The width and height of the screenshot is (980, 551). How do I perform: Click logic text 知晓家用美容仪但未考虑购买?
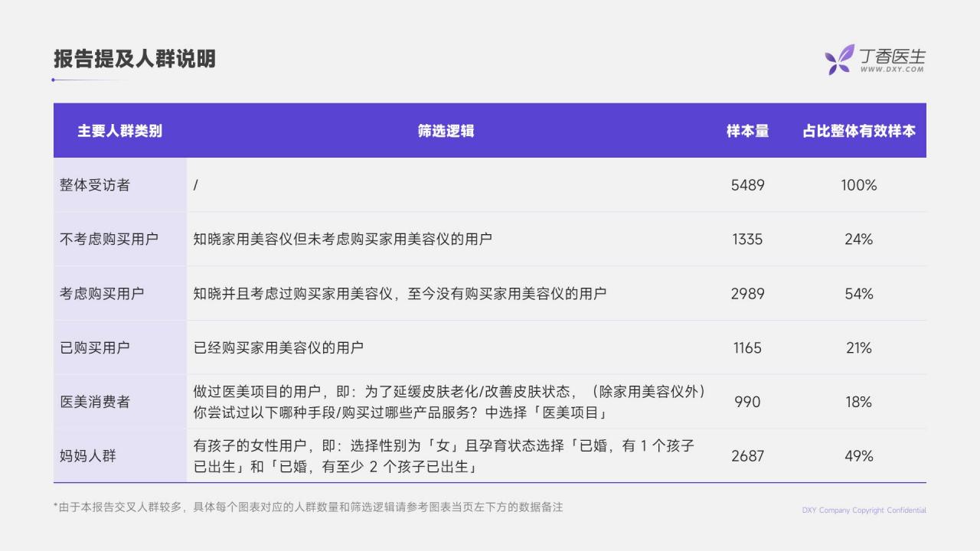pos(342,239)
